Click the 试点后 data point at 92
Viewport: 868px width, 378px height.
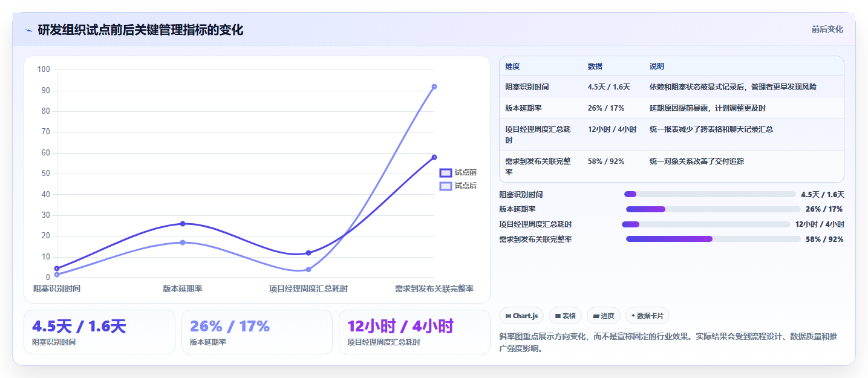tap(434, 86)
